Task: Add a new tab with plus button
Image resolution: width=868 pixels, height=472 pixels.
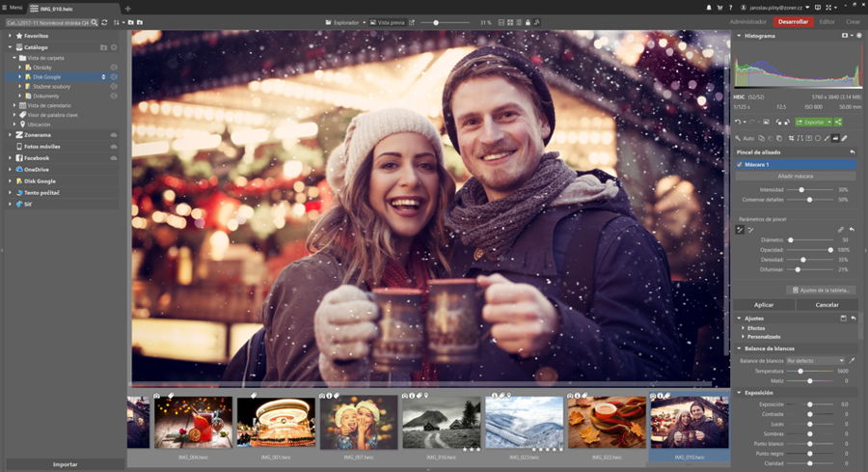Action: coord(128,9)
